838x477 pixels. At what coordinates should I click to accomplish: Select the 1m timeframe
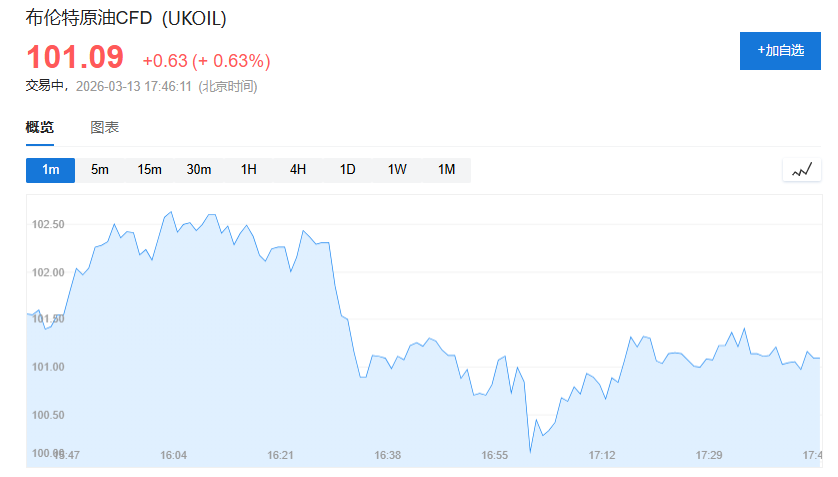(x=50, y=170)
